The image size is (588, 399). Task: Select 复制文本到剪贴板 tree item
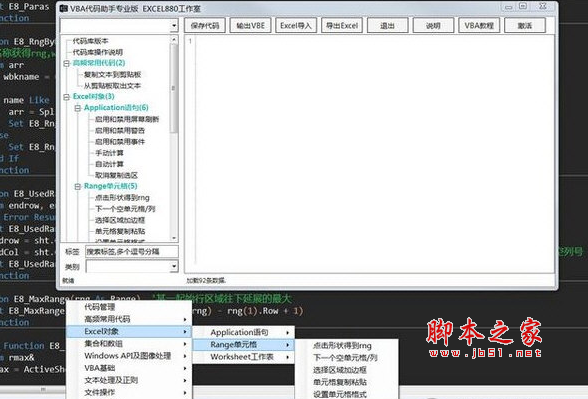tap(112, 75)
